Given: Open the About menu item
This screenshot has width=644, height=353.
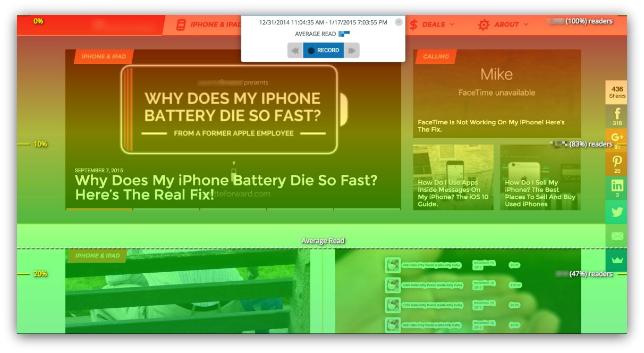Looking at the screenshot, I should 506,24.
